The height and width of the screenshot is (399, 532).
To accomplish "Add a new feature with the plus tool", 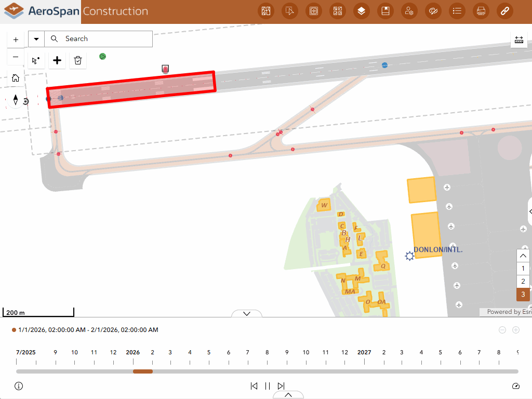I will (57, 60).
